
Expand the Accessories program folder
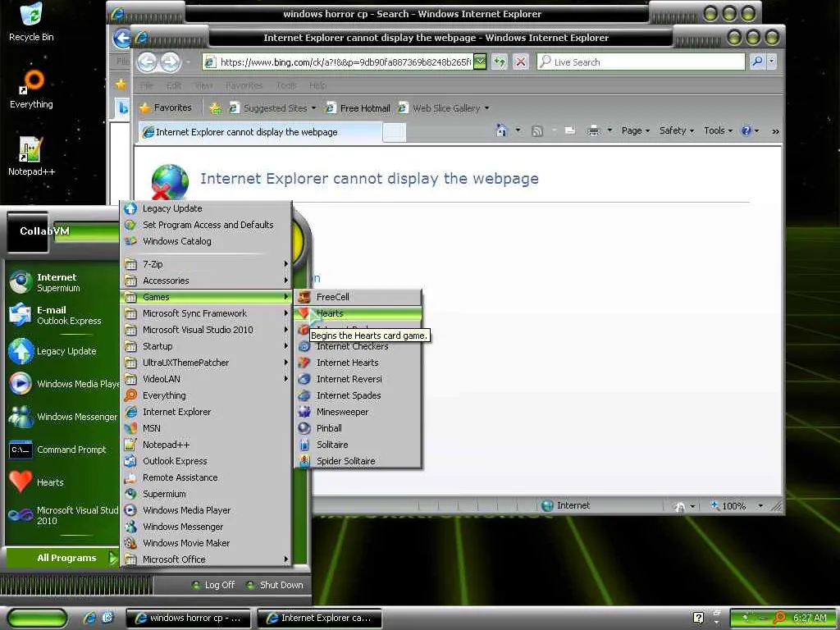[206, 281]
